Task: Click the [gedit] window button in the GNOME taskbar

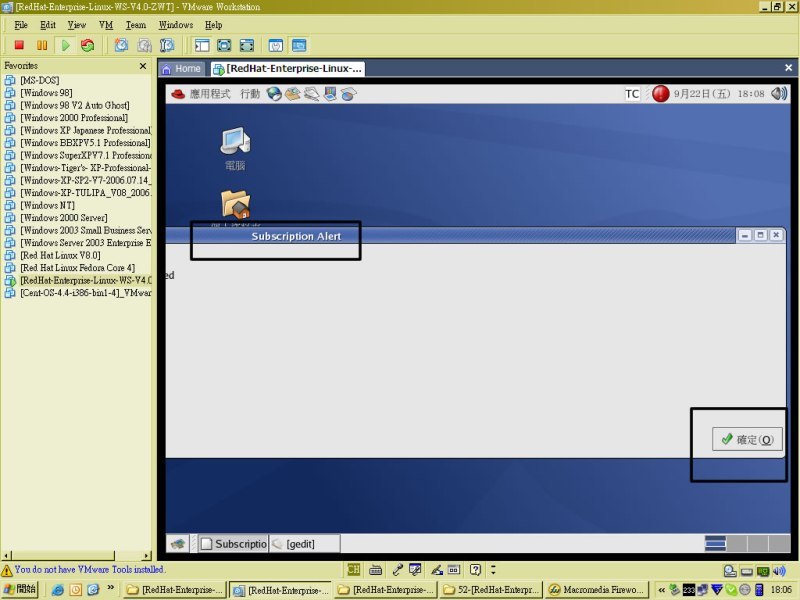Action: point(305,544)
